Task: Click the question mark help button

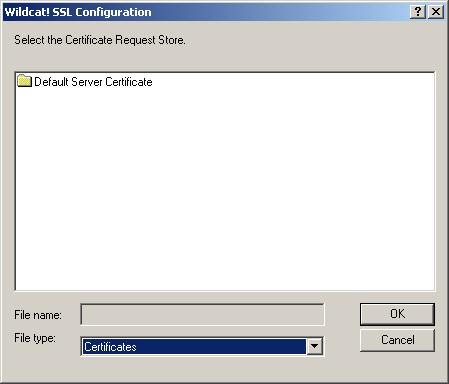Action: click(x=418, y=12)
